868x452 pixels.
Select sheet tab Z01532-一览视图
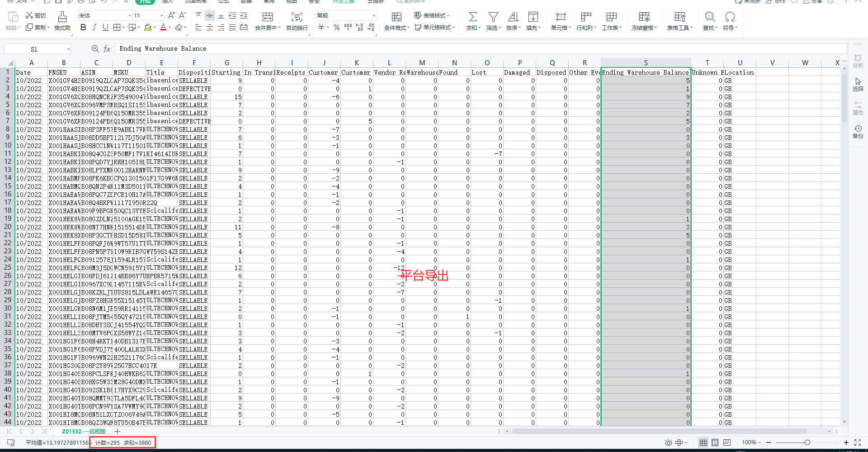point(84,432)
